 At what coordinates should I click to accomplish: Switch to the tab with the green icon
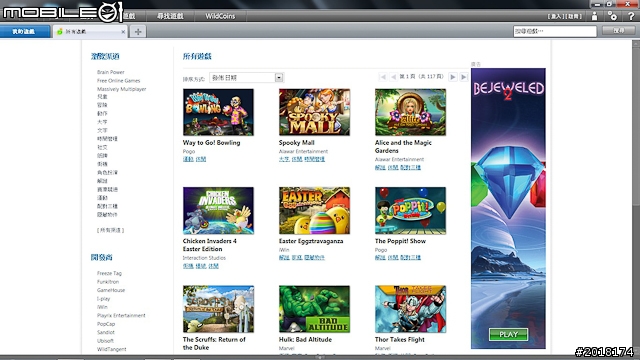(x=90, y=31)
